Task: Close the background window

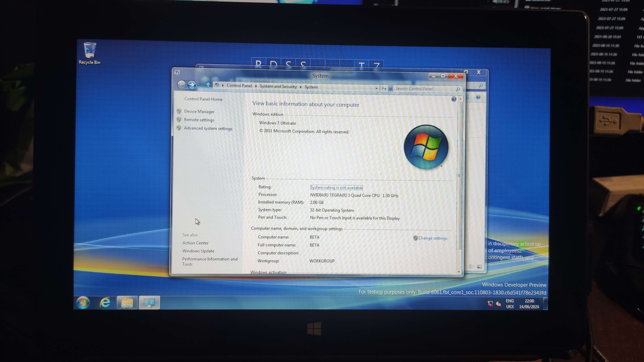Action: point(478,72)
